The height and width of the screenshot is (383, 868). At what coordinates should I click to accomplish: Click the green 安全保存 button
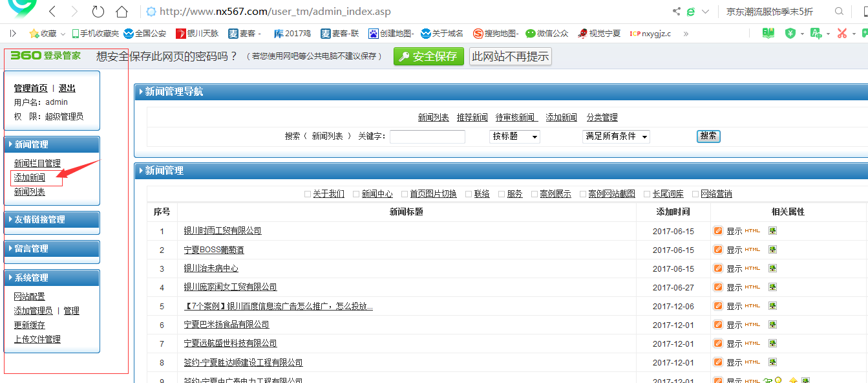429,57
